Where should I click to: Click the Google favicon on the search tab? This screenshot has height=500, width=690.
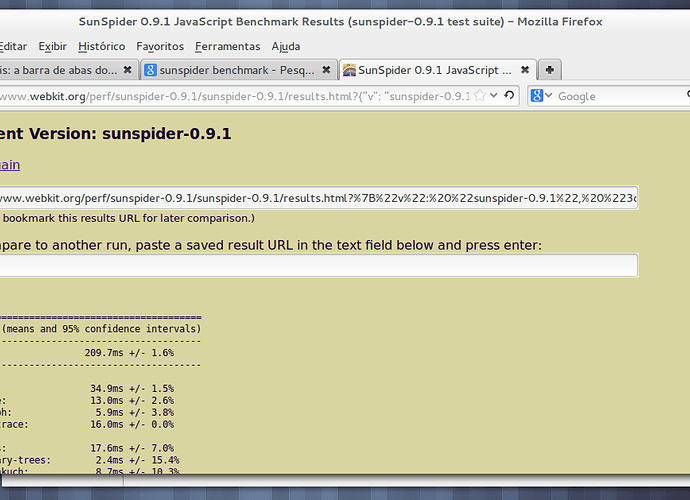pos(150,70)
